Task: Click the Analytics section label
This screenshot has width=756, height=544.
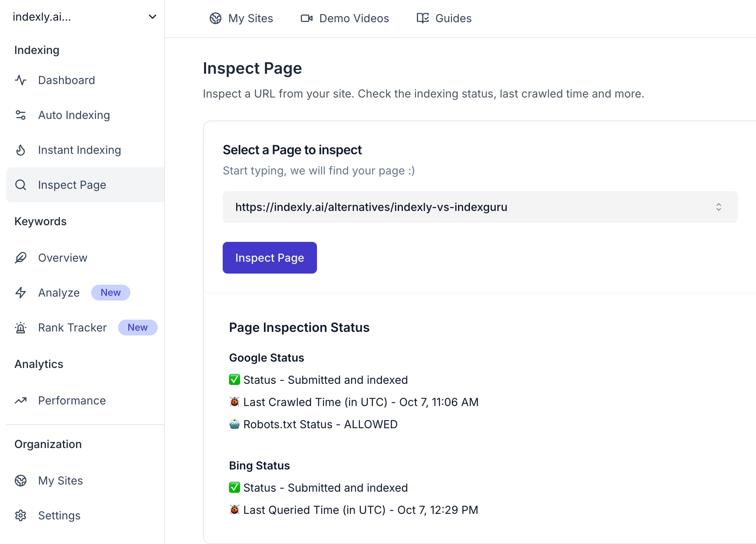Action: (39, 364)
